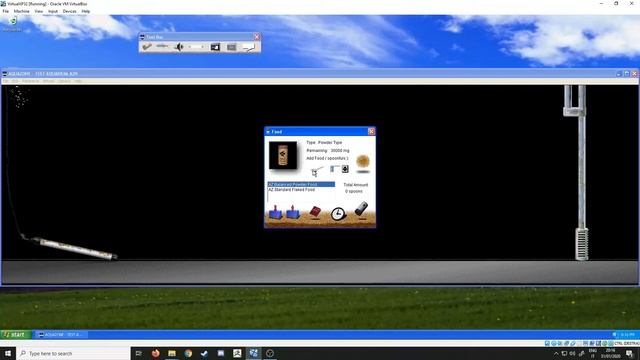Click the Type here to search box
The width and height of the screenshot is (640, 360).
coord(73,353)
